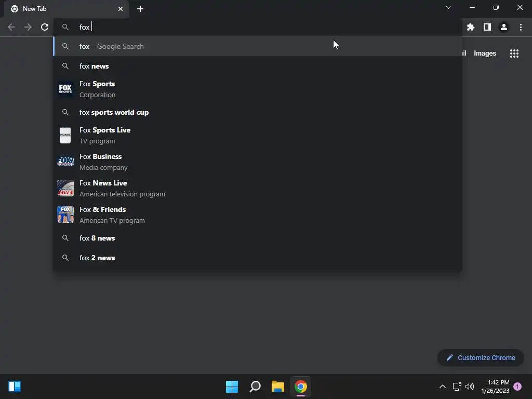This screenshot has height=399, width=532.
Task: Show hidden system tray icons
Action: point(443,387)
